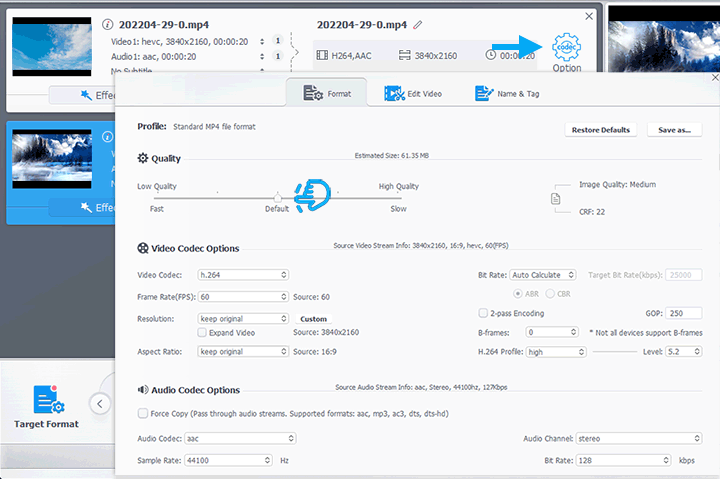The image size is (720, 479).
Task: Open the Frame Rate(FPS) 60 dropdown
Action: coord(243,297)
